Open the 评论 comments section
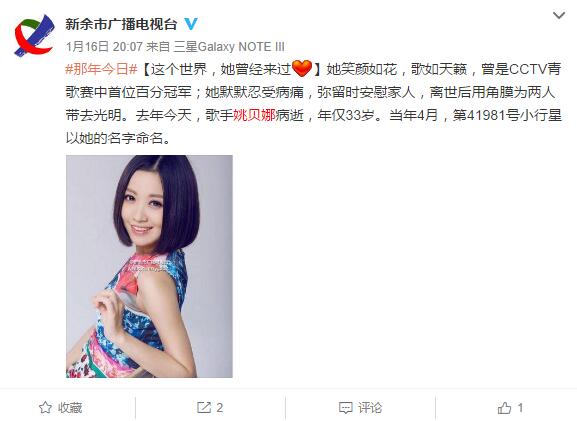Image resolution: width=577 pixels, height=421 pixels. tap(370, 407)
